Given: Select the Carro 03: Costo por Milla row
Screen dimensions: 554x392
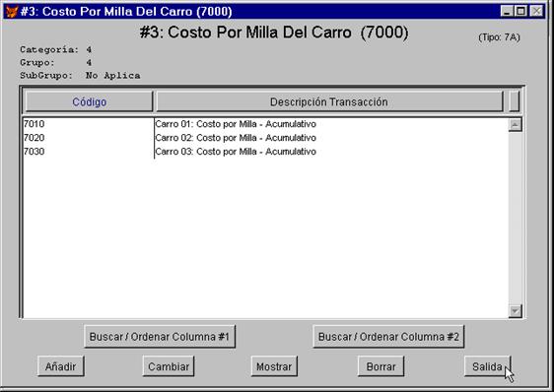Looking at the screenshot, I should pyautogui.click(x=236, y=152).
